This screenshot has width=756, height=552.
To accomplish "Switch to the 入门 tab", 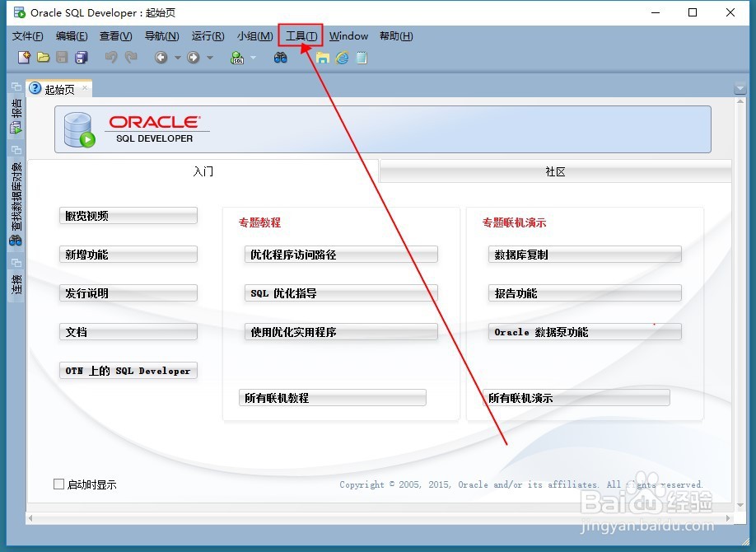I will pos(203,171).
